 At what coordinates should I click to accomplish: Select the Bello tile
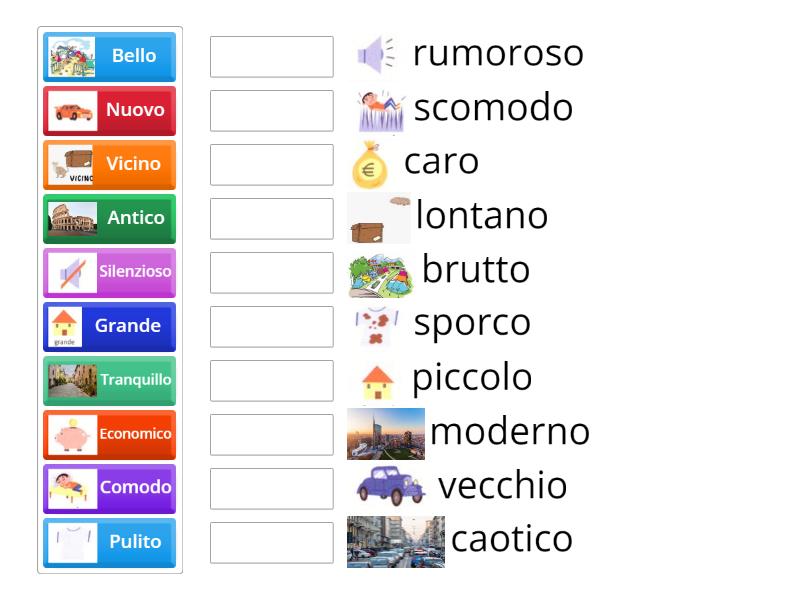pyautogui.click(x=110, y=57)
